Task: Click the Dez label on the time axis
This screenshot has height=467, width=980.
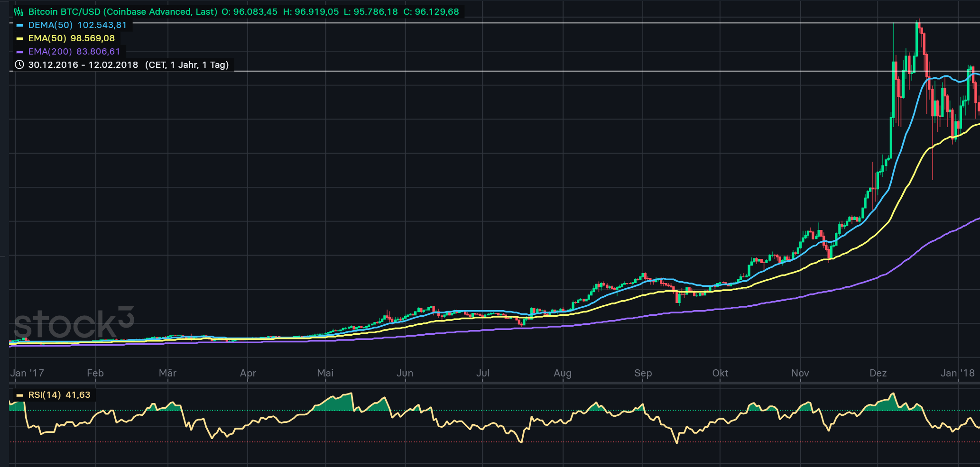Action: [878, 373]
